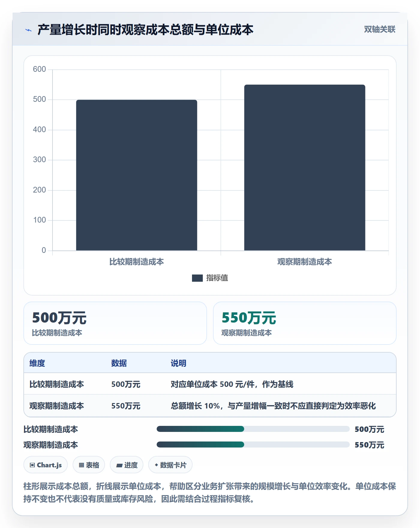The image size is (420, 528).
Task: Click the chart title 产量增长时同时观察成本总额与单位成本
Action: pyautogui.click(x=145, y=30)
